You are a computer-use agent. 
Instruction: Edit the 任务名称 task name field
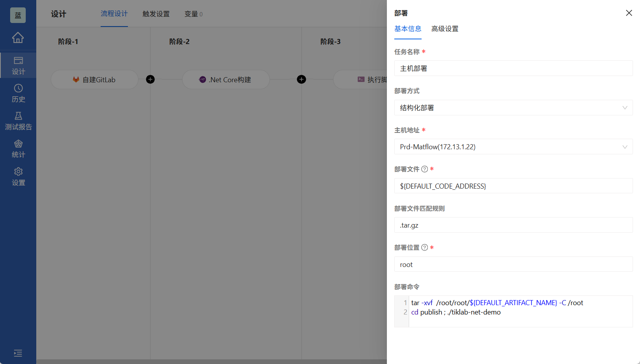coord(513,68)
